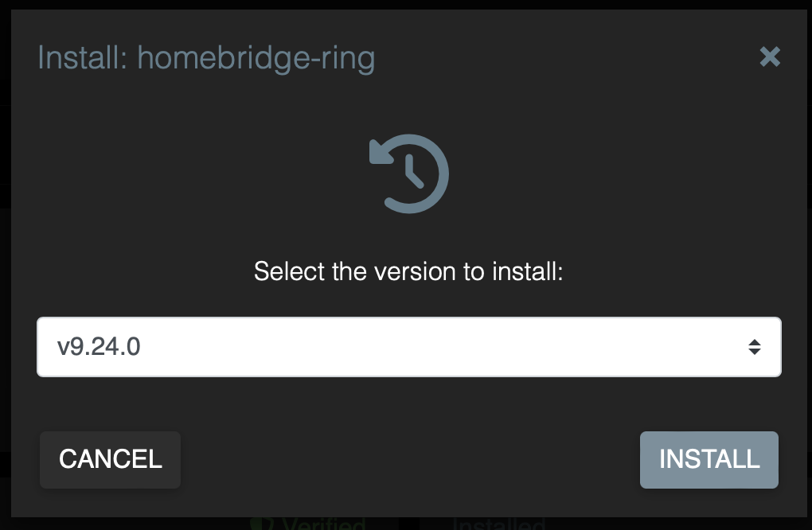Click the version history clock icon
The height and width of the screenshot is (530, 812).
tap(408, 173)
